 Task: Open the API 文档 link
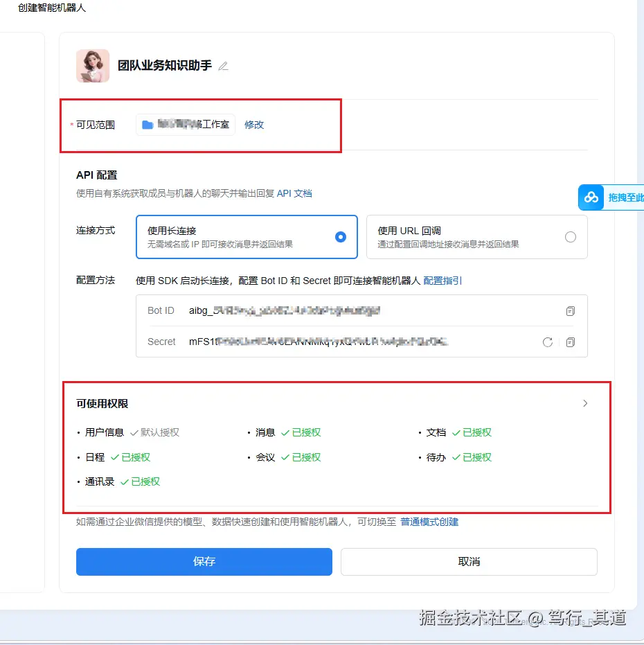[294, 193]
